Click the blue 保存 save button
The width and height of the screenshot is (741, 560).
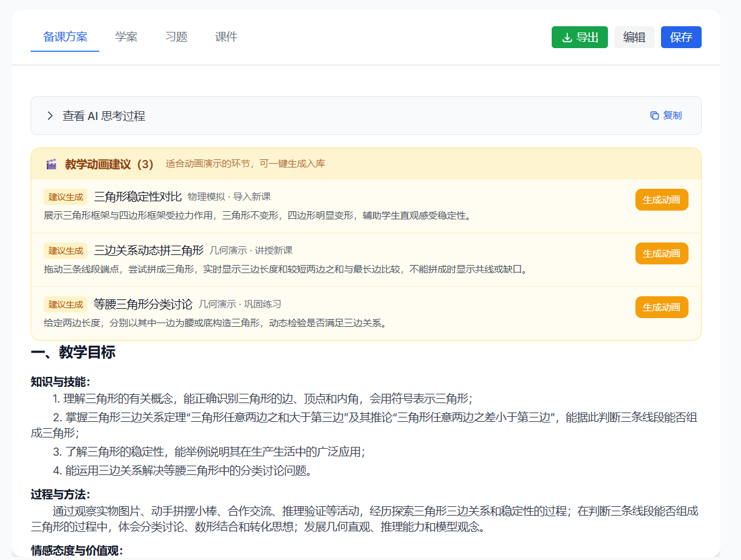coord(681,37)
